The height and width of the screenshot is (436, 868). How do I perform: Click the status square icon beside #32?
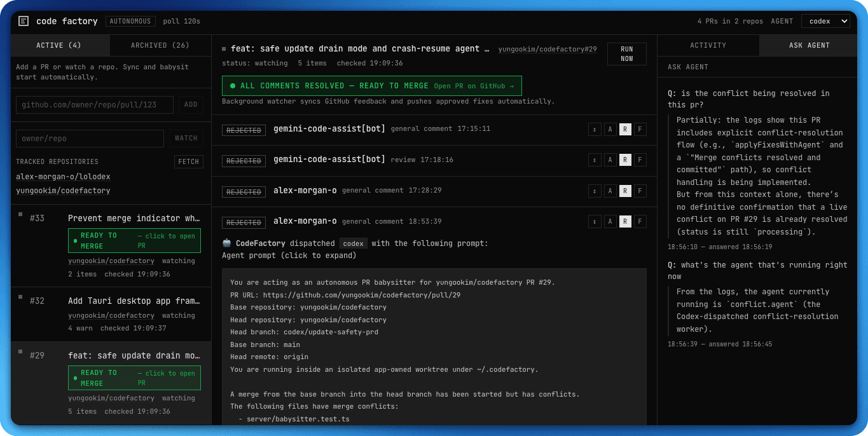tap(20, 297)
